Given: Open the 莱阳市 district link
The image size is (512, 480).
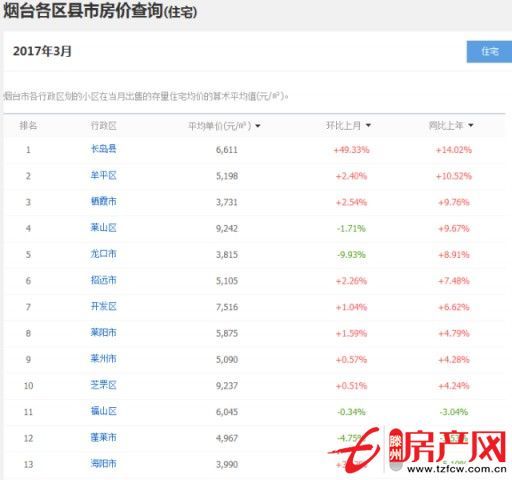Looking at the screenshot, I should point(103,332).
